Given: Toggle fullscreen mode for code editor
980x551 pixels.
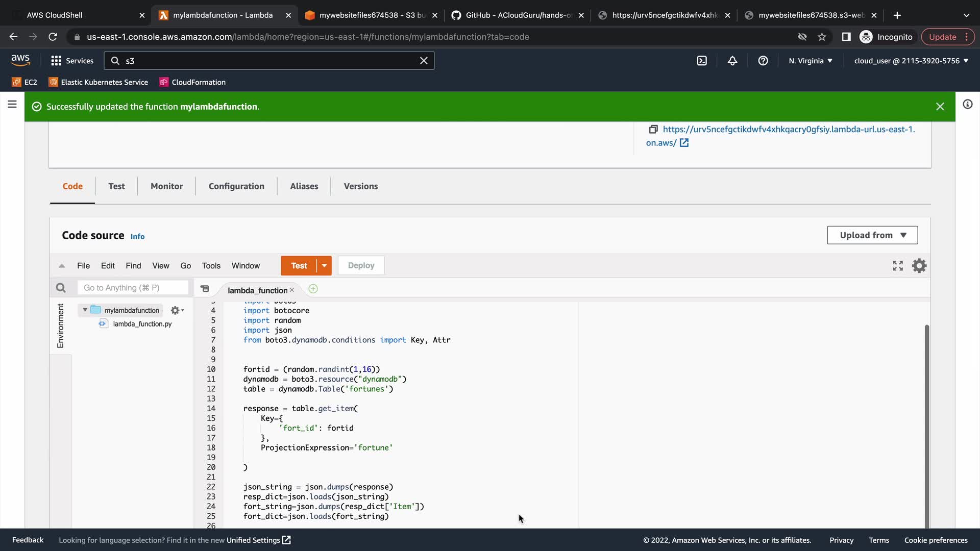Looking at the screenshot, I should [898, 266].
